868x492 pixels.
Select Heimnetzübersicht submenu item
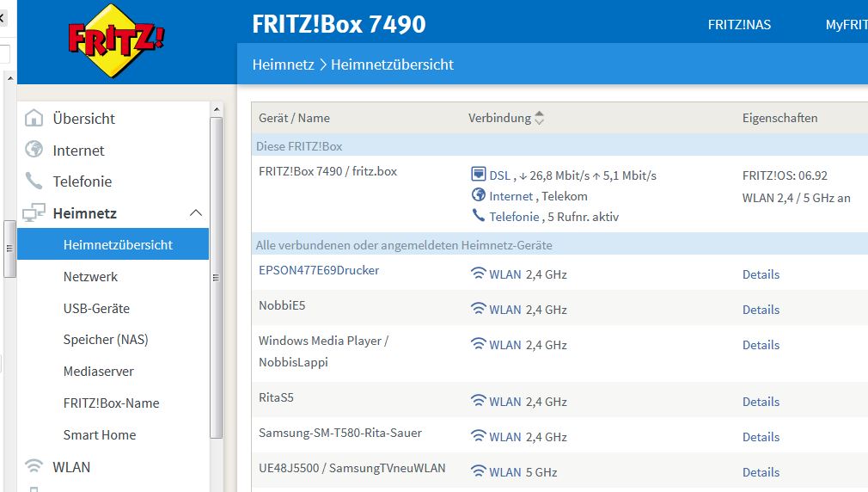point(113,244)
